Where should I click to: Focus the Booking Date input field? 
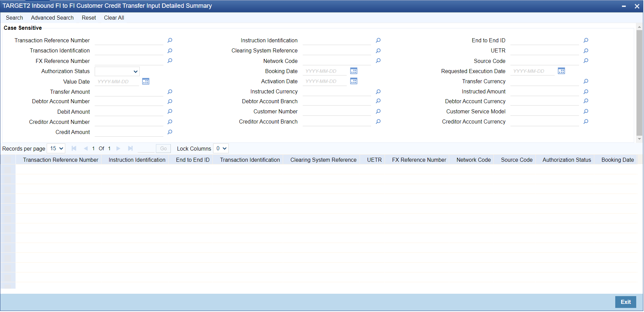325,71
